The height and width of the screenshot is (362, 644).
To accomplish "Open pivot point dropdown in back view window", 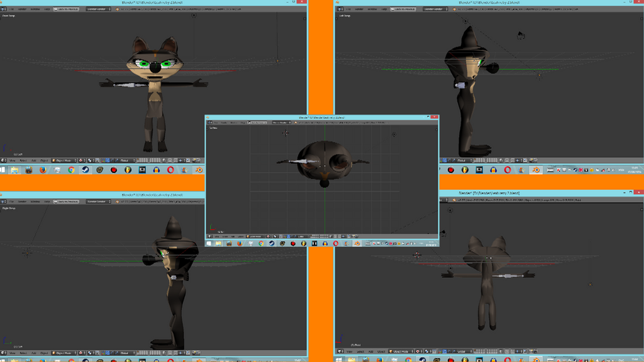I will tap(428, 351).
